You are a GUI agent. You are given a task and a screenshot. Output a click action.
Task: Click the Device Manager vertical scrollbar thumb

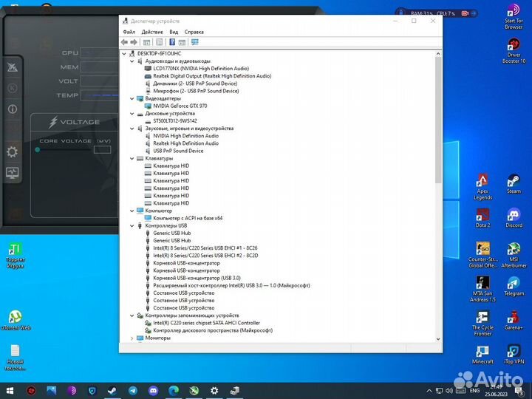pyautogui.click(x=438, y=120)
